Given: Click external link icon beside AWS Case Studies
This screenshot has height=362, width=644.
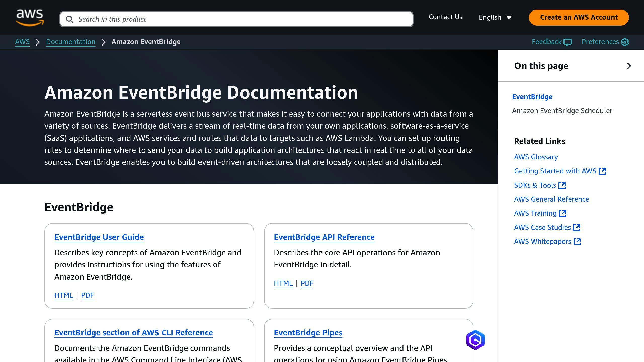Looking at the screenshot, I should tap(577, 228).
